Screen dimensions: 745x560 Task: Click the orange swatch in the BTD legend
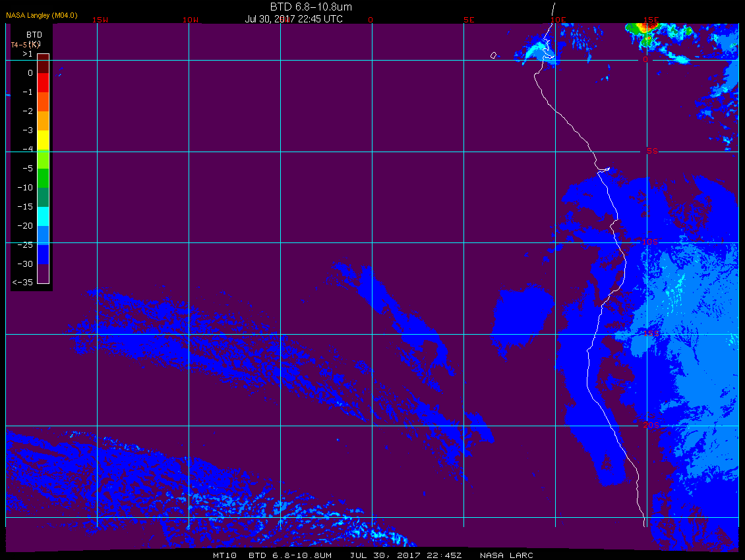click(44, 121)
